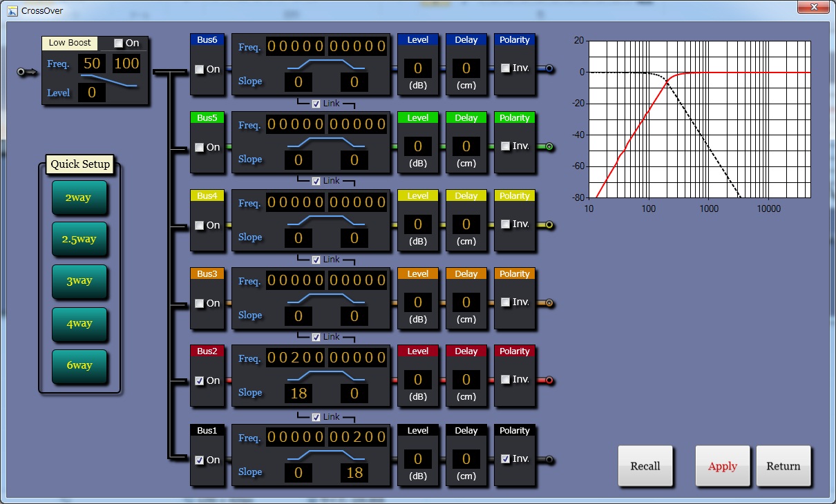The image size is (836, 504).
Task: Turn on Bus6 with its On checkbox
Action: coord(200,69)
